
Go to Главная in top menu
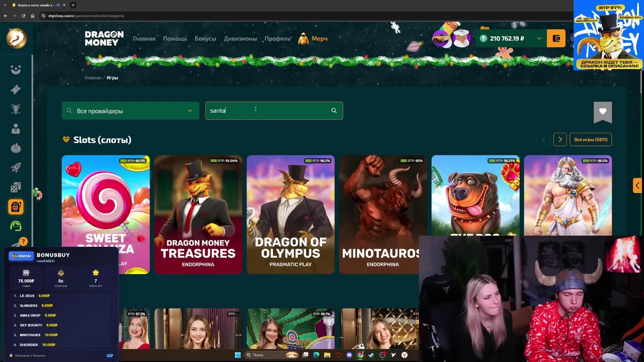pyautogui.click(x=144, y=39)
